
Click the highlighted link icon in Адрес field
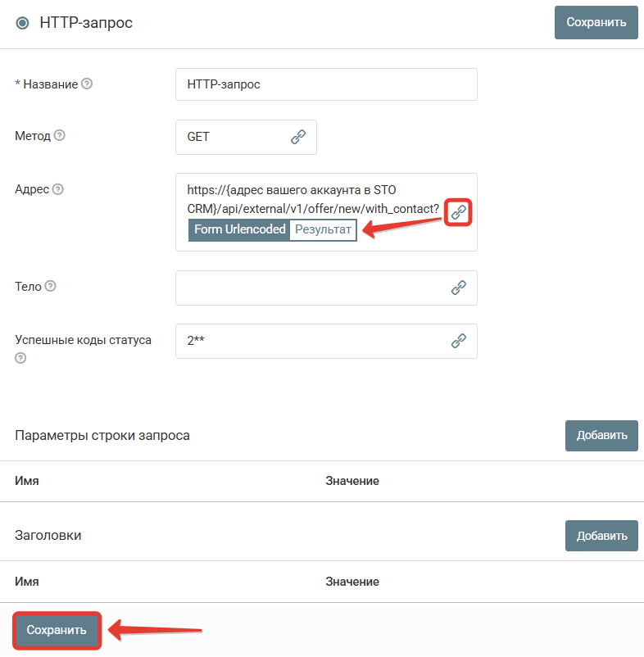tap(458, 212)
